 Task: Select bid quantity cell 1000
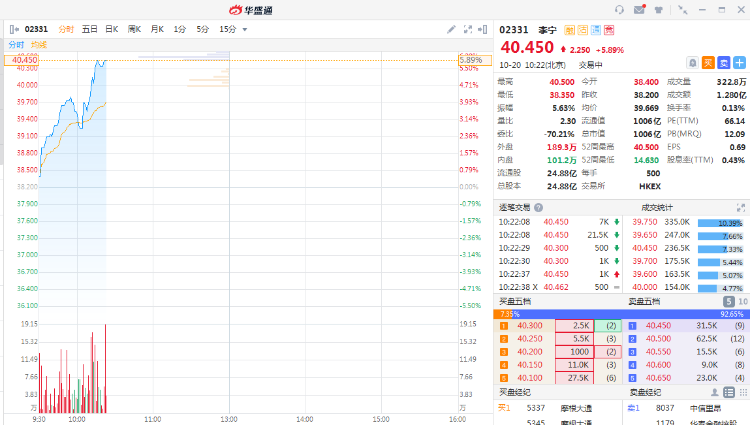click(x=574, y=352)
